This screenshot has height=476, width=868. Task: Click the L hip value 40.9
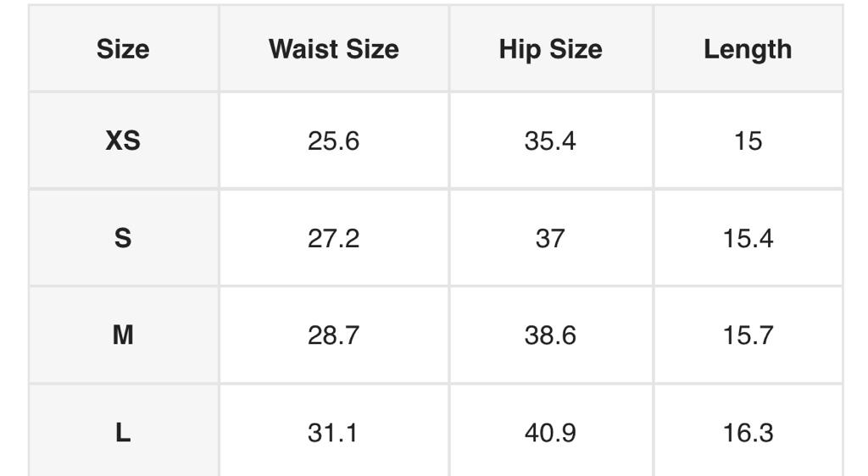tap(550, 433)
